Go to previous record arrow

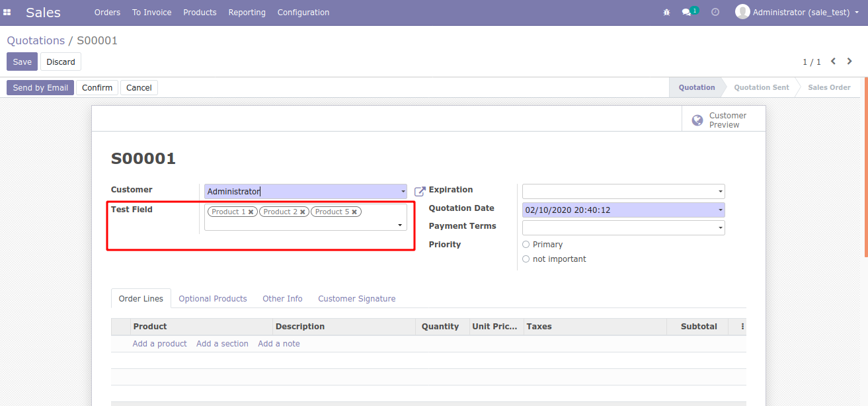pyautogui.click(x=833, y=61)
